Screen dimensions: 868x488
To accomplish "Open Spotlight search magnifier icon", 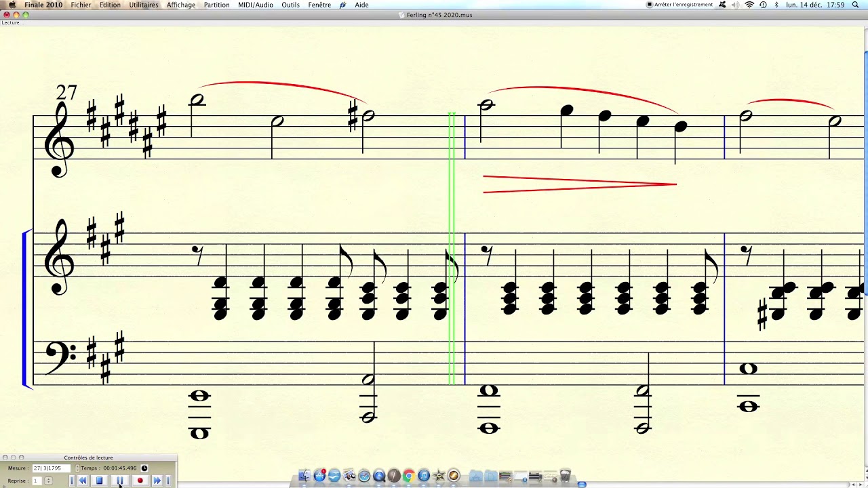I will pyautogui.click(x=856, y=5).
